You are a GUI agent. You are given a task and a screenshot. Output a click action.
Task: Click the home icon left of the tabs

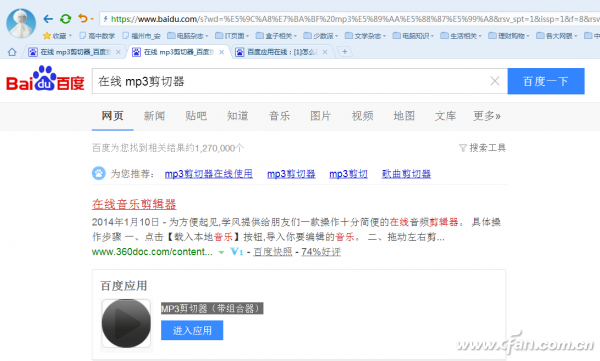[12, 52]
